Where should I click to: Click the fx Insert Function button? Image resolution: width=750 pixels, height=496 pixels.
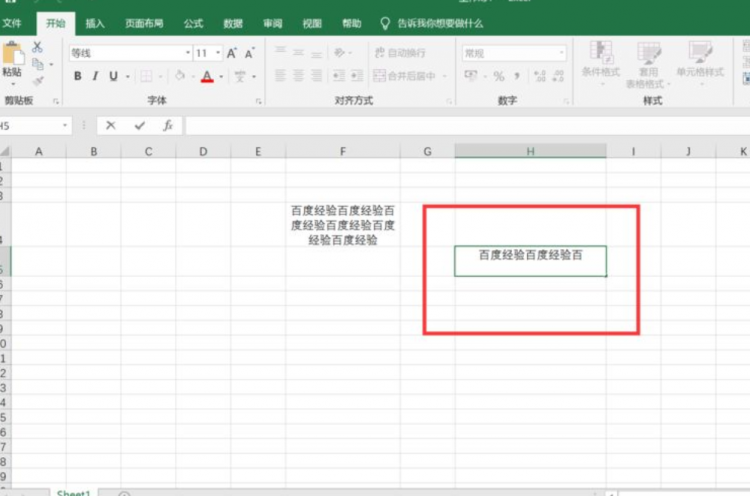[x=168, y=125]
